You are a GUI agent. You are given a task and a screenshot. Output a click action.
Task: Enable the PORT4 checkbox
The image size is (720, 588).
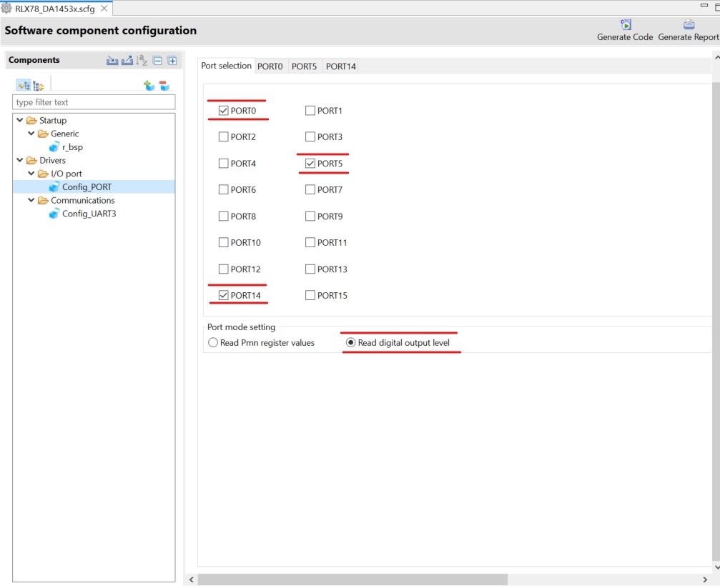tap(224, 164)
